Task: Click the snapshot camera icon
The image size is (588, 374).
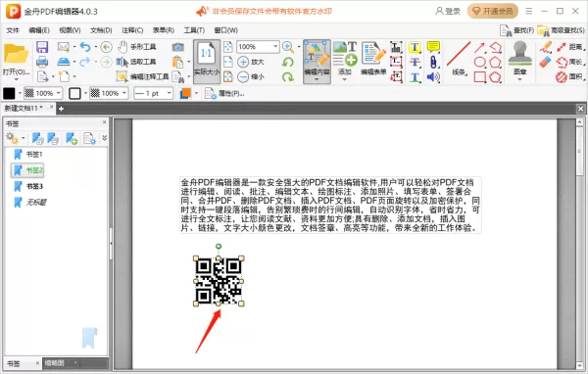Action: (178, 47)
